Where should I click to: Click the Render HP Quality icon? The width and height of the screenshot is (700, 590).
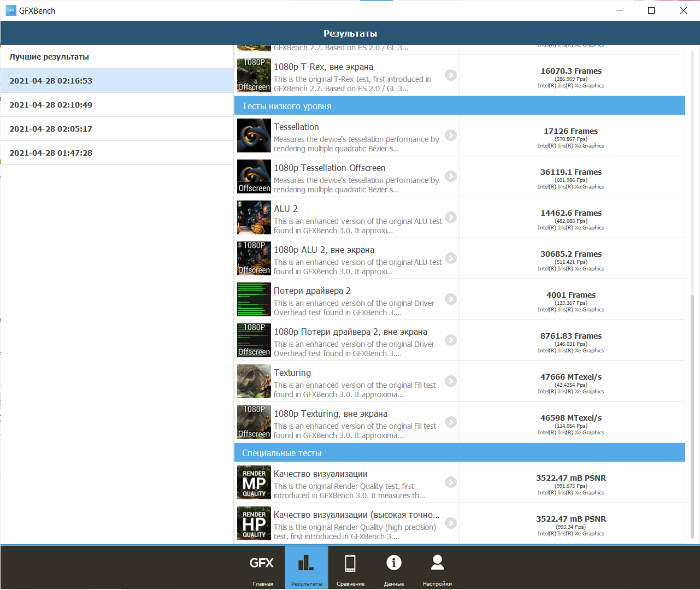tap(254, 523)
